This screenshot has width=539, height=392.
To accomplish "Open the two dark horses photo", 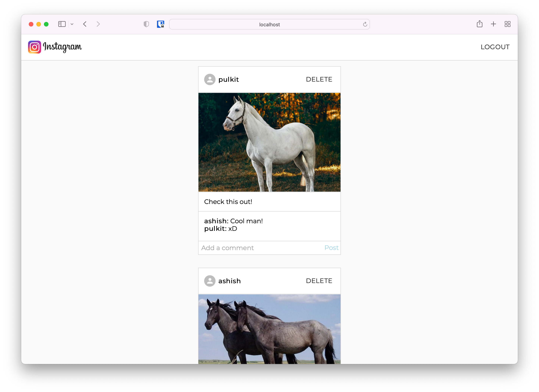I will click(x=269, y=329).
